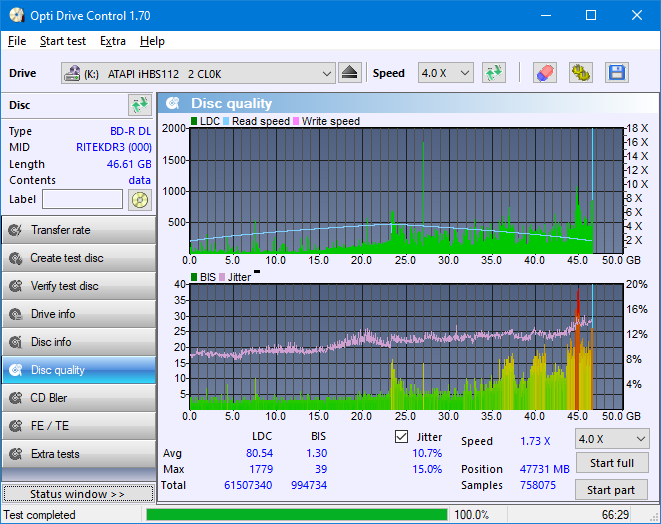
Task: Open Transfer rate from sidebar
Action: [79, 230]
